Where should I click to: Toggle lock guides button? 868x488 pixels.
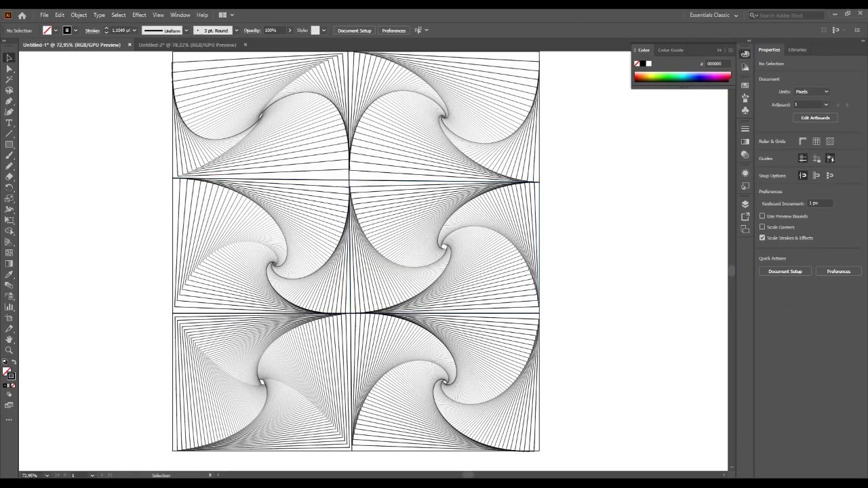tap(816, 158)
